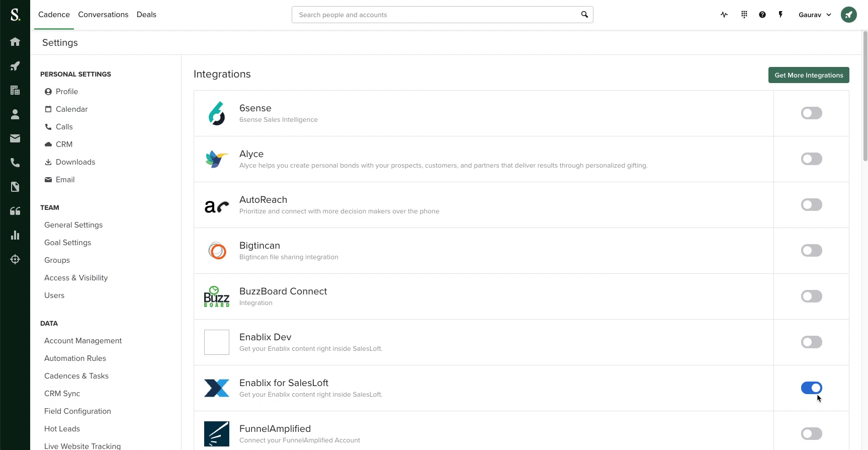
Task: Open CRM personal settings
Action: 58,144
